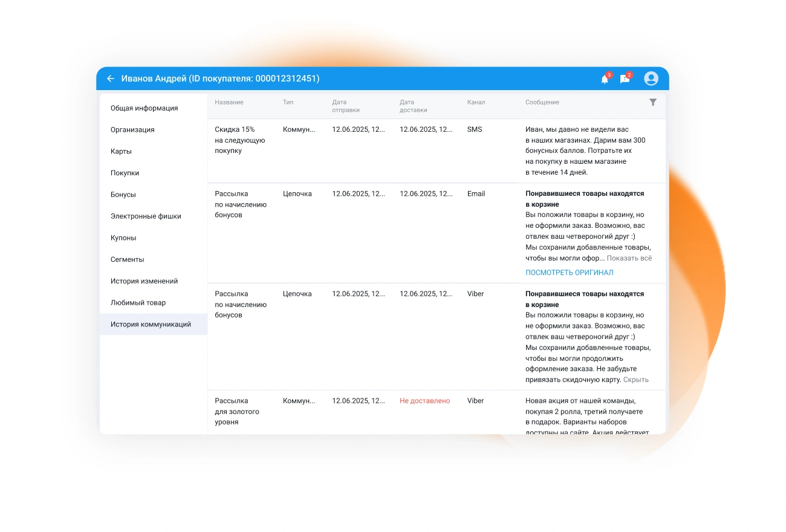Screen dimensions: 786x532
Task: Click the Дата отправки column header
Action: tap(345, 106)
